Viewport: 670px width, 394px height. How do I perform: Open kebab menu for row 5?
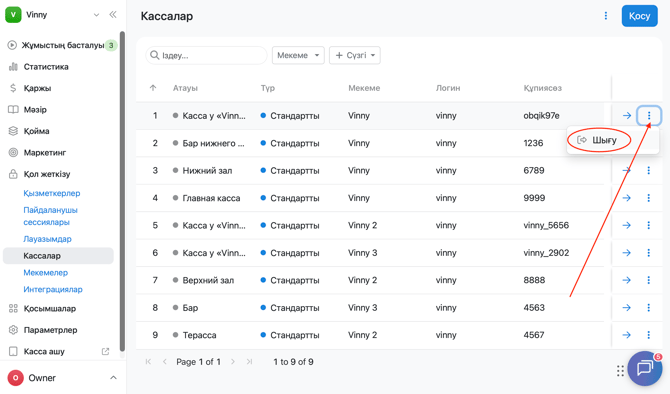point(649,225)
